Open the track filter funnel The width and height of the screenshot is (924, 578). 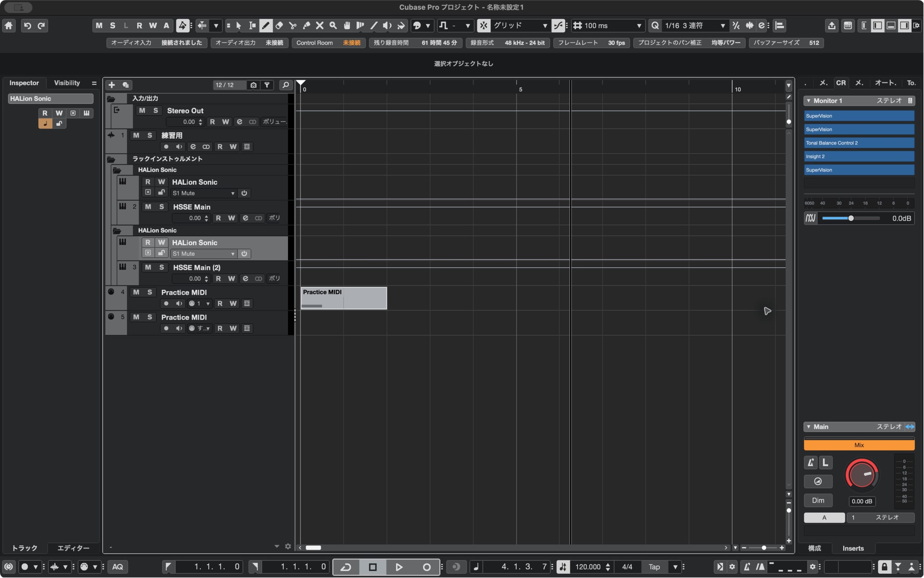coord(267,85)
